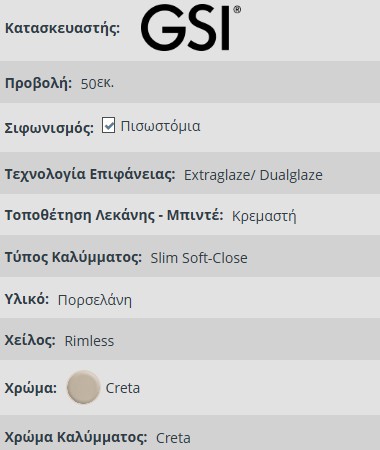380x450 pixels.
Task: Click the Τύπος Καλύμματος label
Action: [x=73, y=257]
